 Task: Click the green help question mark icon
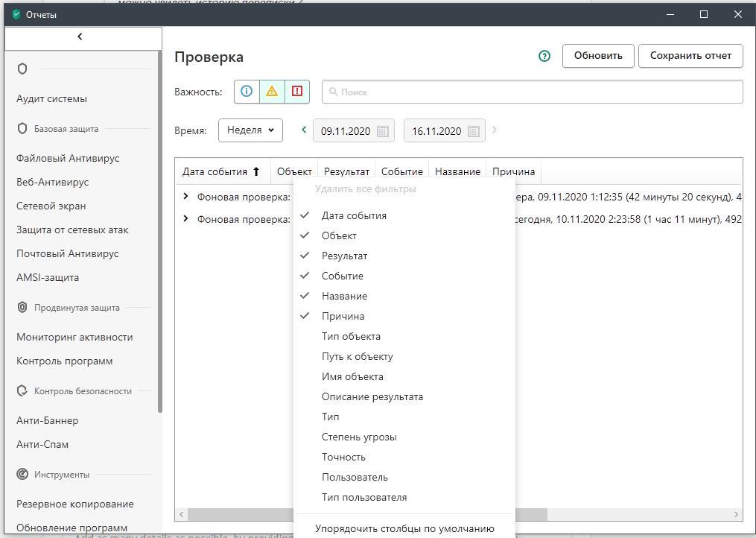point(544,56)
